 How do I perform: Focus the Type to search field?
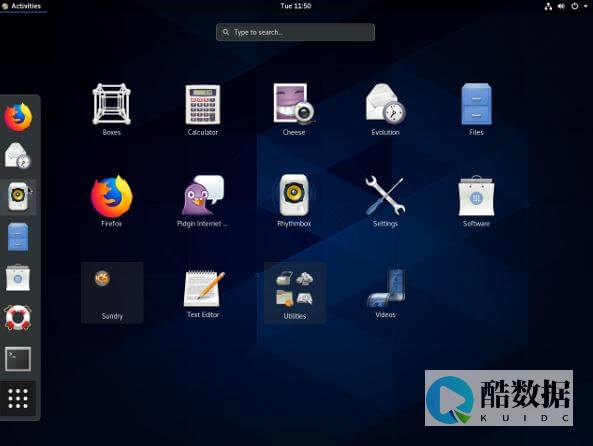coord(295,32)
